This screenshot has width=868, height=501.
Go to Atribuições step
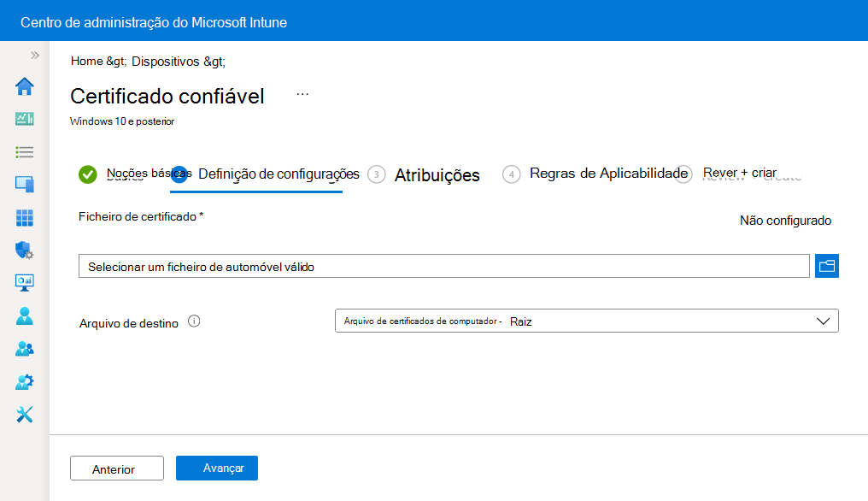coord(424,175)
